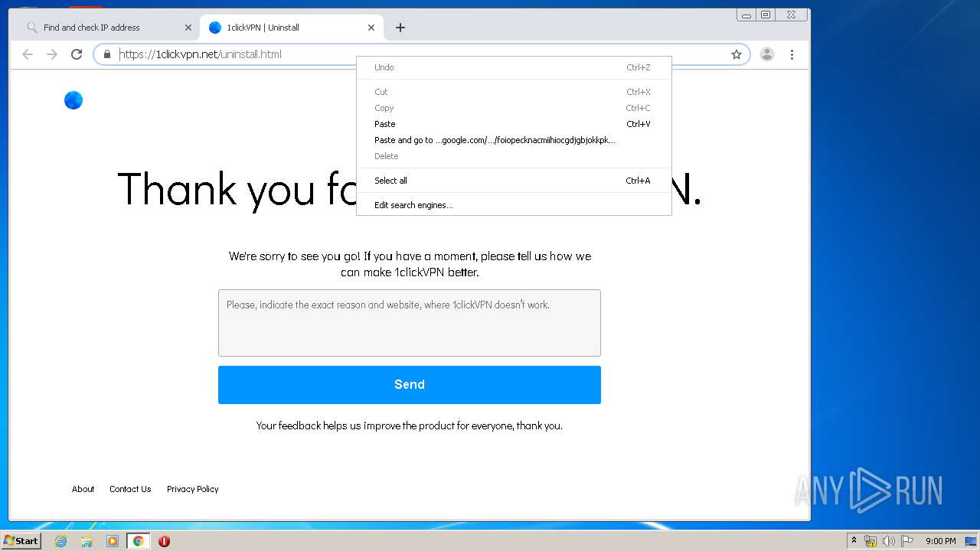Click the greyed Copy menu entry
Viewport: 980px width, 551px height.
514,108
